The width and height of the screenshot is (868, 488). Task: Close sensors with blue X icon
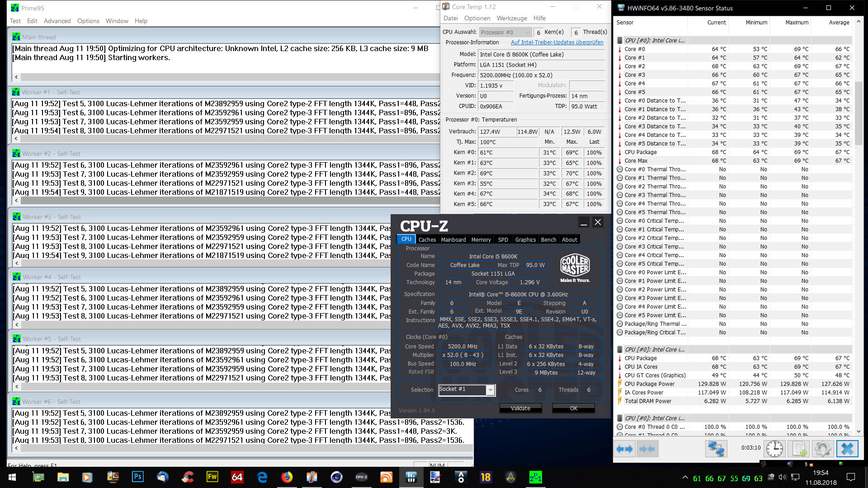pyautogui.click(x=847, y=449)
